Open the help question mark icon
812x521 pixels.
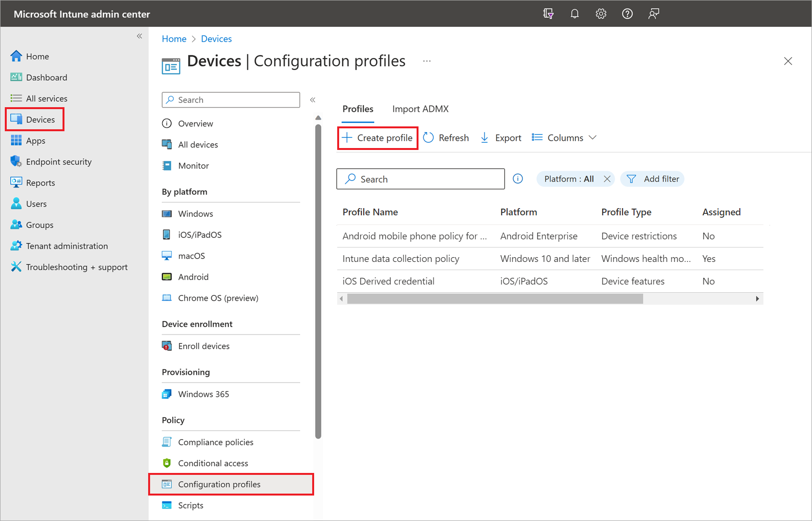coord(627,14)
